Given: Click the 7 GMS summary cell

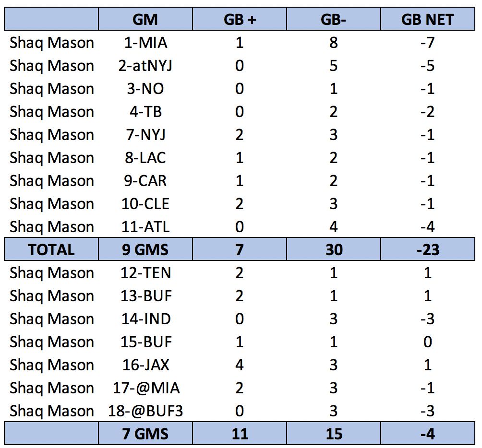Looking at the screenshot, I should coord(145,434).
